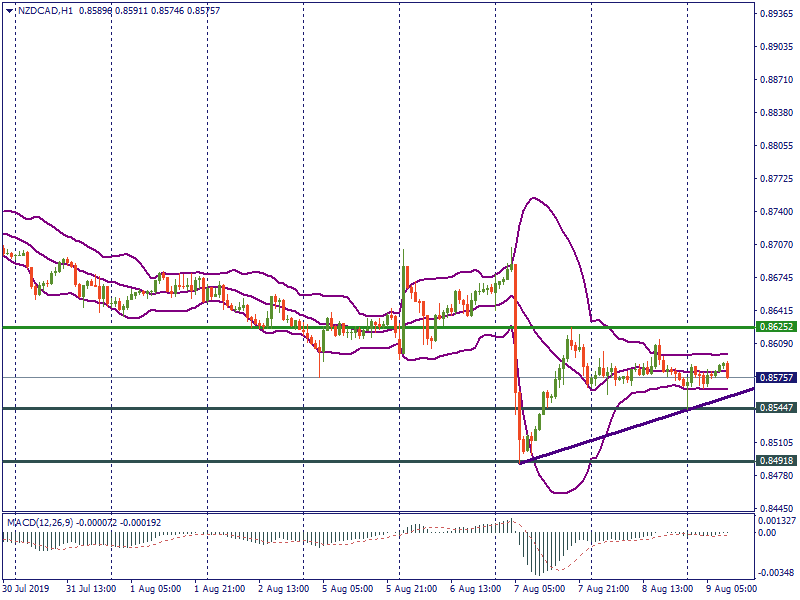
Task: Click the upper Bollinger band peak
Action: point(532,198)
